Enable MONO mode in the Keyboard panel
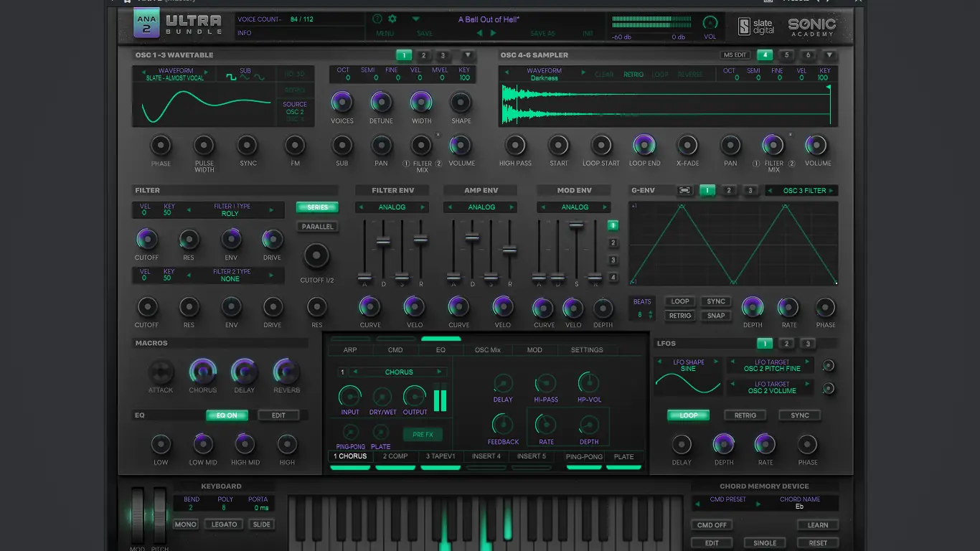Viewport: 980px width, 551px height. tap(185, 524)
